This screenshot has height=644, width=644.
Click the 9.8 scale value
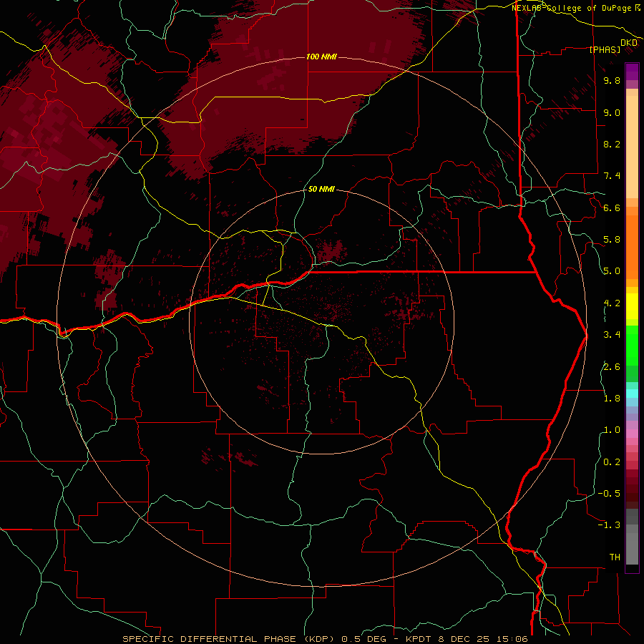coord(612,80)
